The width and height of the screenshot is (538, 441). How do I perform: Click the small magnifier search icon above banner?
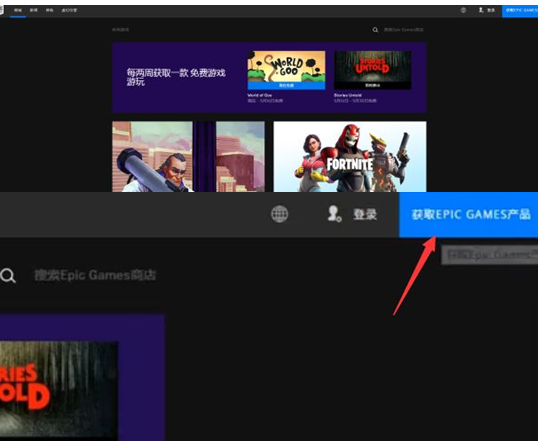pos(375,30)
